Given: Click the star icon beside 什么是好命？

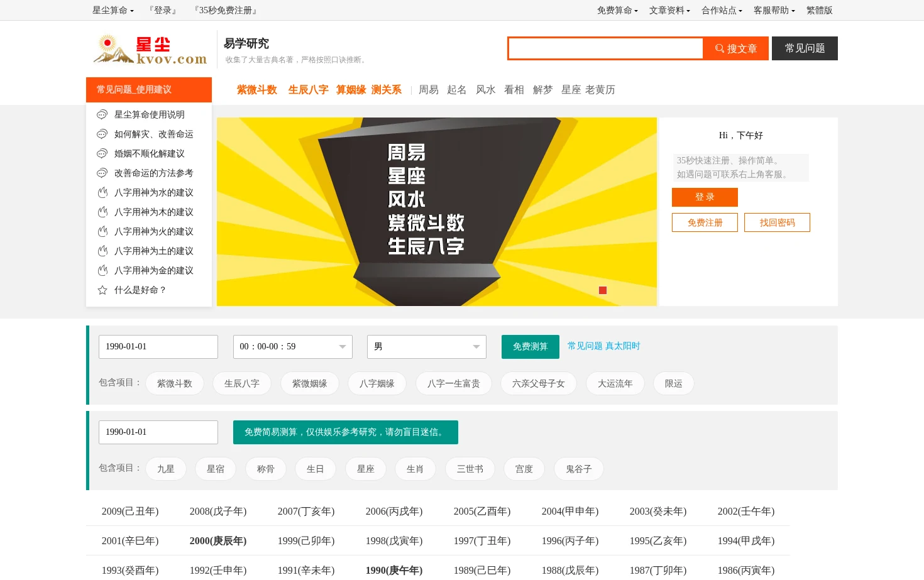Looking at the screenshot, I should pyautogui.click(x=102, y=290).
